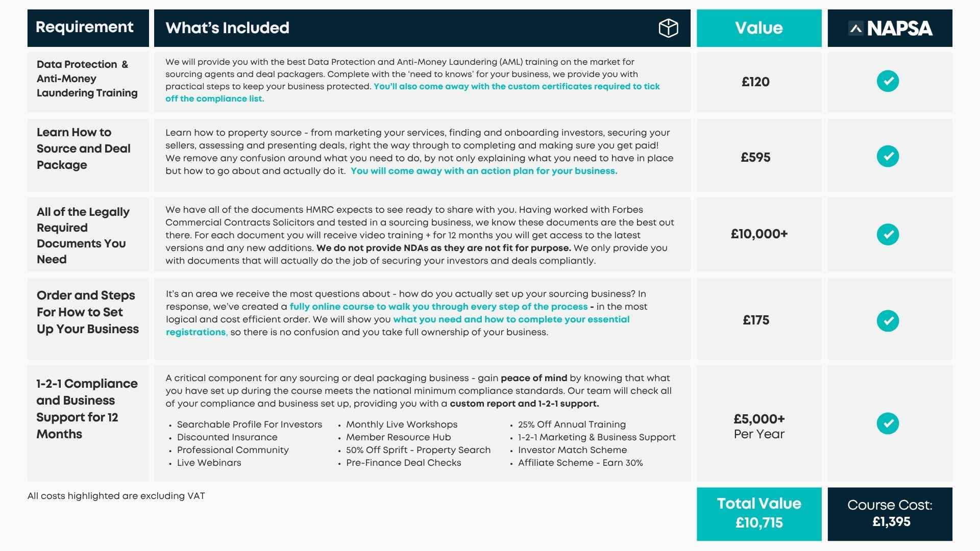The image size is (980, 551).
Task: Click the highlighted custom certificates compliance text
Action: (412, 92)
